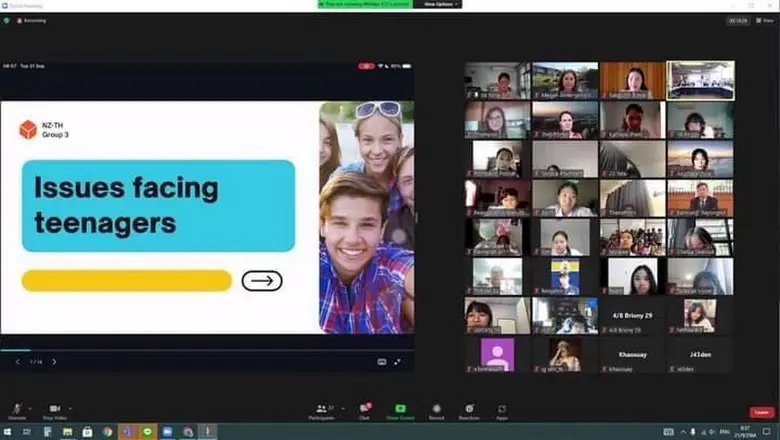Go to next slide with right chevron
This screenshot has width=780, height=440.
pyautogui.click(x=54, y=361)
